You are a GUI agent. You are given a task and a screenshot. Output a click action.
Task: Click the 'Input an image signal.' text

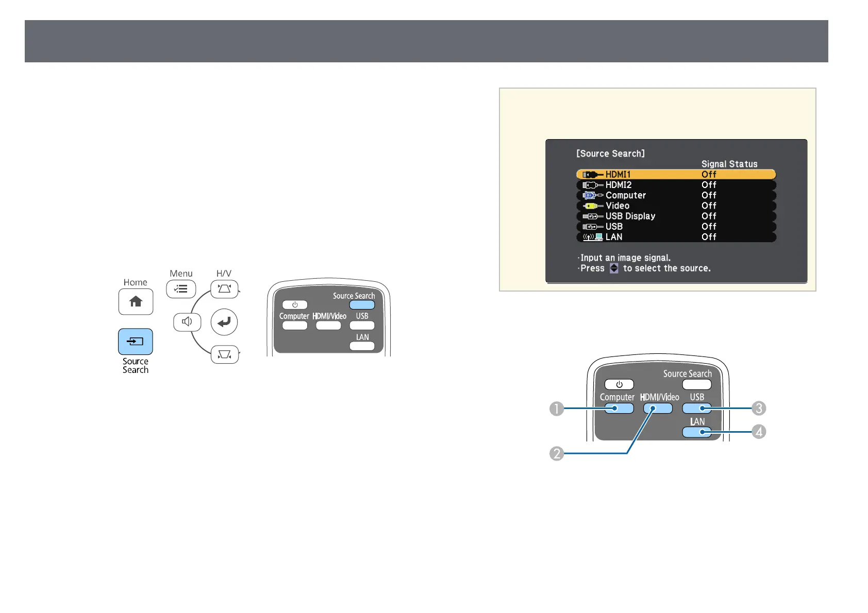(x=625, y=258)
